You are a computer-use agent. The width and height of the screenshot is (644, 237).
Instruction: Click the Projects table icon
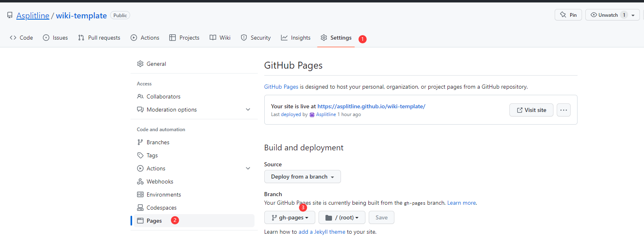173,38
